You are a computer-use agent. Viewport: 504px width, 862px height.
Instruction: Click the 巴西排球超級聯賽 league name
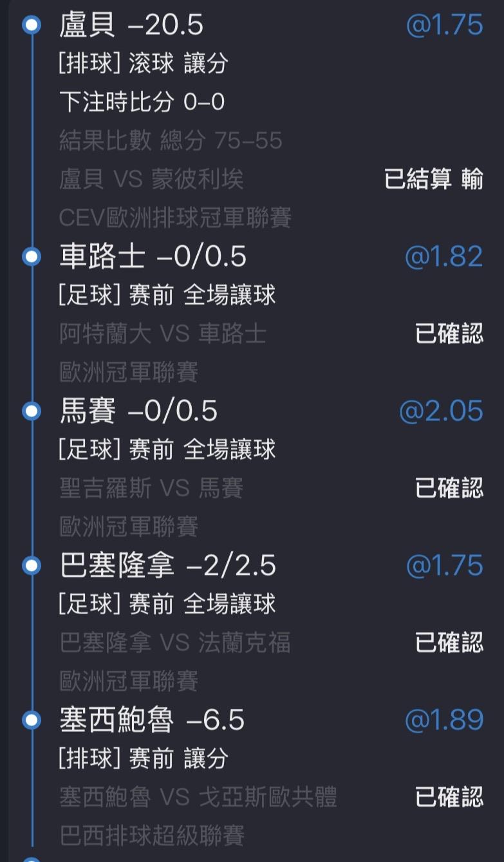coord(152,836)
